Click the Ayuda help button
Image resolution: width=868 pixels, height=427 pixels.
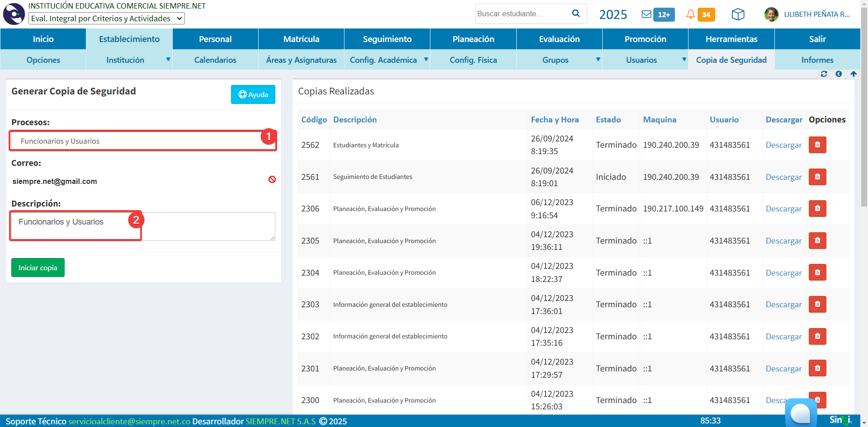click(253, 94)
